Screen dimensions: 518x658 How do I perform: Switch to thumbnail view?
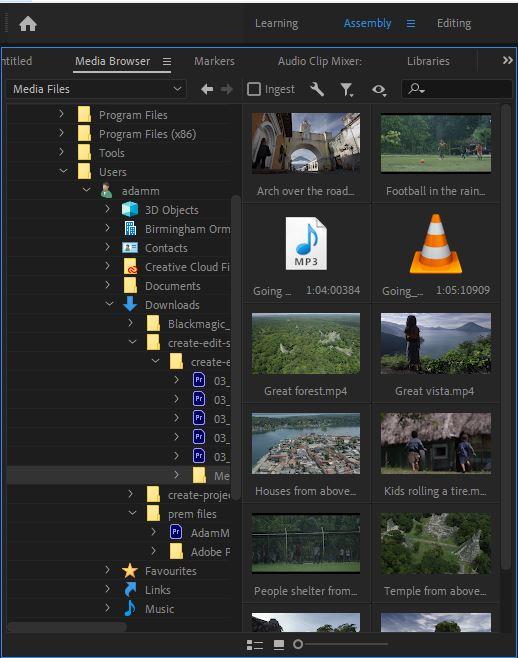pyautogui.click(x=279, y=645)
